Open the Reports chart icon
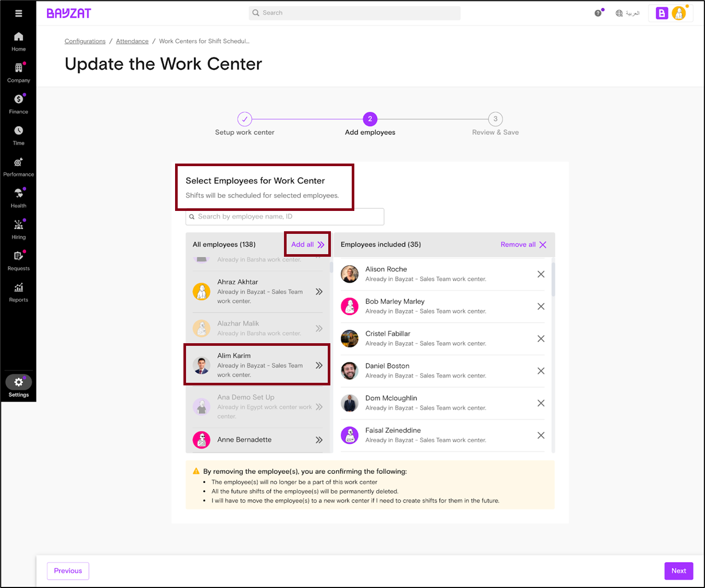 (x=19, y=287)
